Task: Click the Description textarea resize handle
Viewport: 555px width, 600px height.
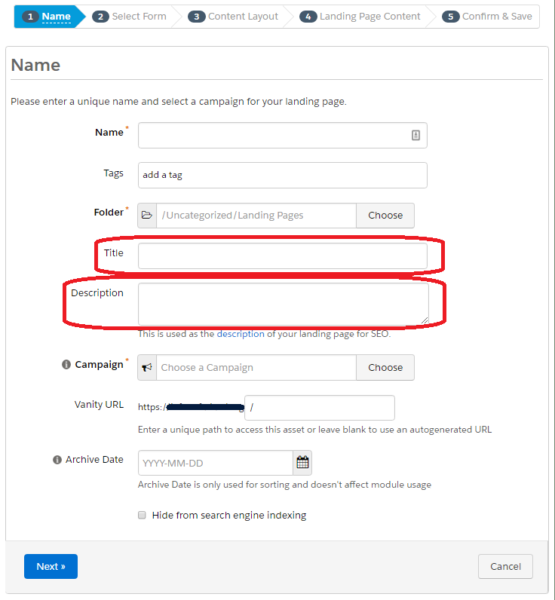Action: tap(425, 321)
